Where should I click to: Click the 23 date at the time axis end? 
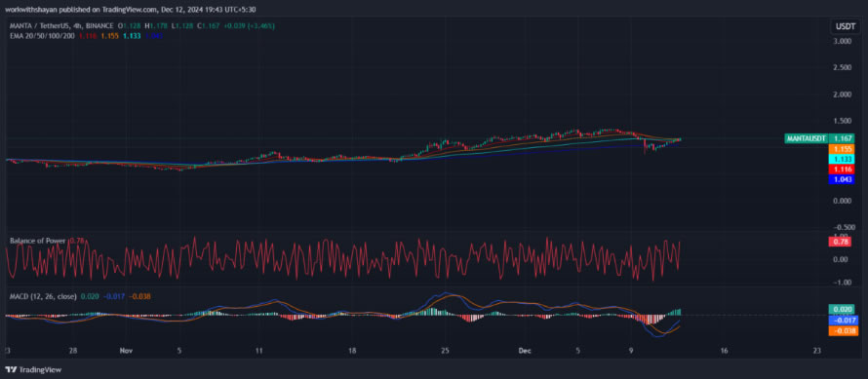coord(817,350)
